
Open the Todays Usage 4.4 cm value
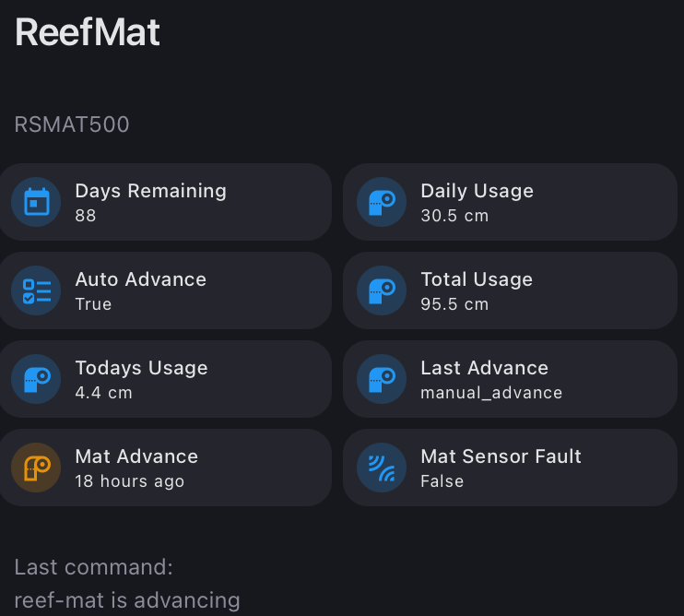(x=104, y=393)
